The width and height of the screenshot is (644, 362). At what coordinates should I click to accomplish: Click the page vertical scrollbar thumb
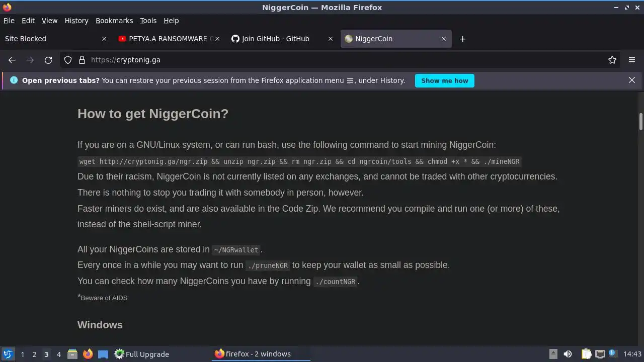coord(640,122)
